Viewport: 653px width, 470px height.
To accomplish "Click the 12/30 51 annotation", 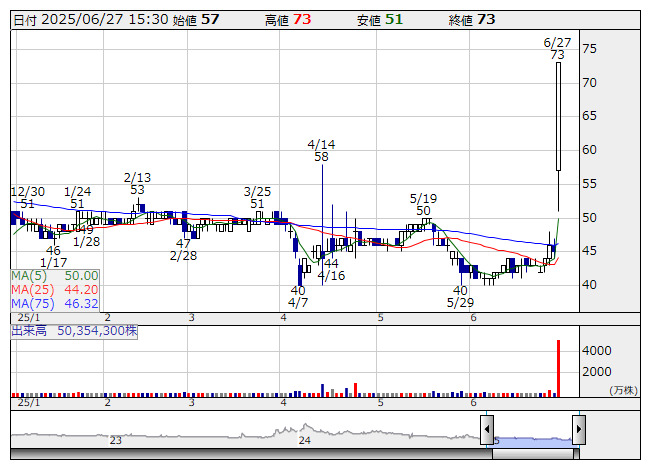I will point(27,198).
